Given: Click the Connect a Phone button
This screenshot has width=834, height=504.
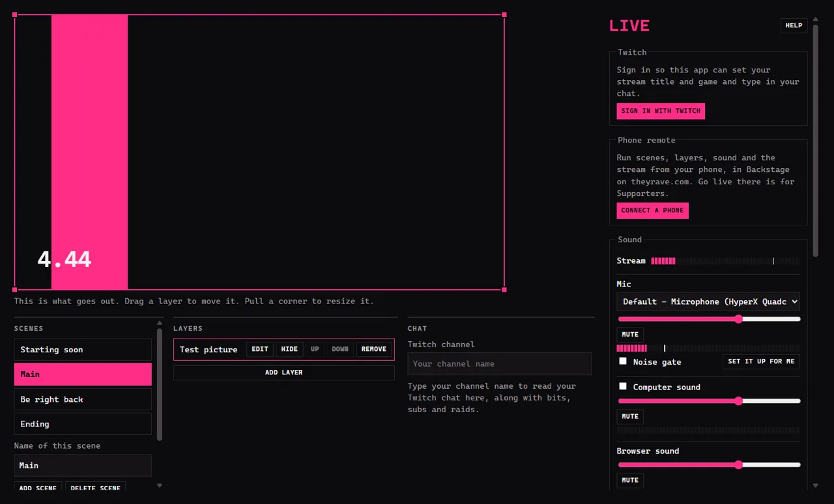Looking at the screenshot, I should (x=652, y=210).
